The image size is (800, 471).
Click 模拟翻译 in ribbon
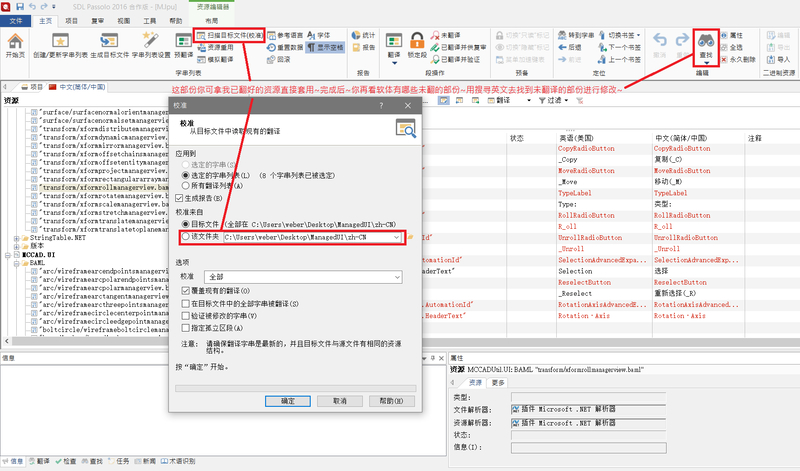pos(215,60)
